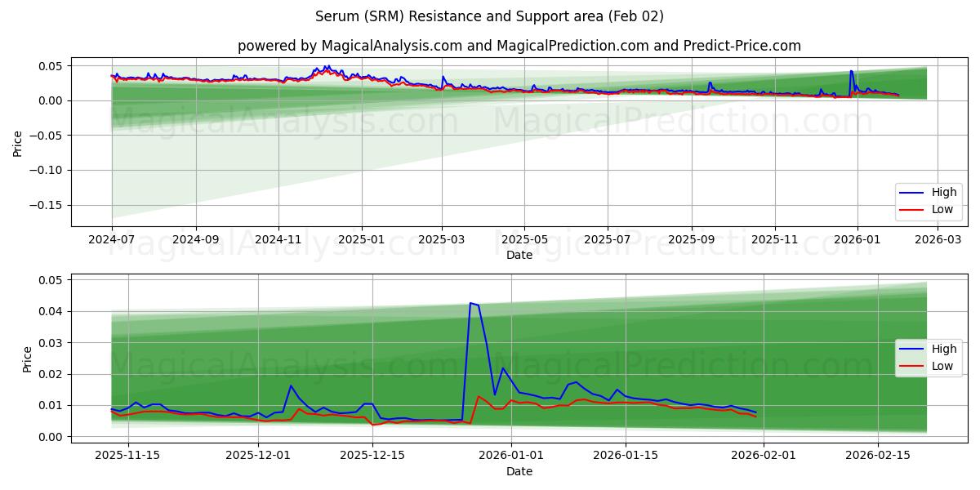Open the MagicalAnalysis.com link in subtitle
This screenshot has width=980, height=490.
(392, 47)
